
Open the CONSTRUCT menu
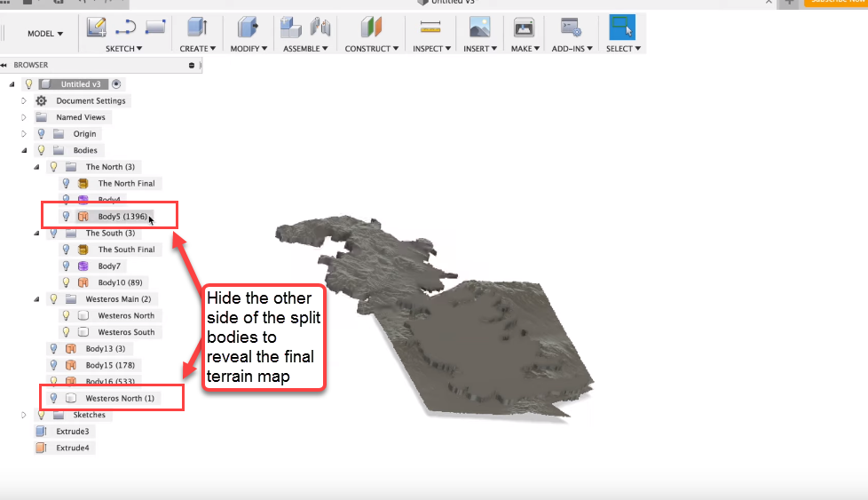click(x=372, y=49)
